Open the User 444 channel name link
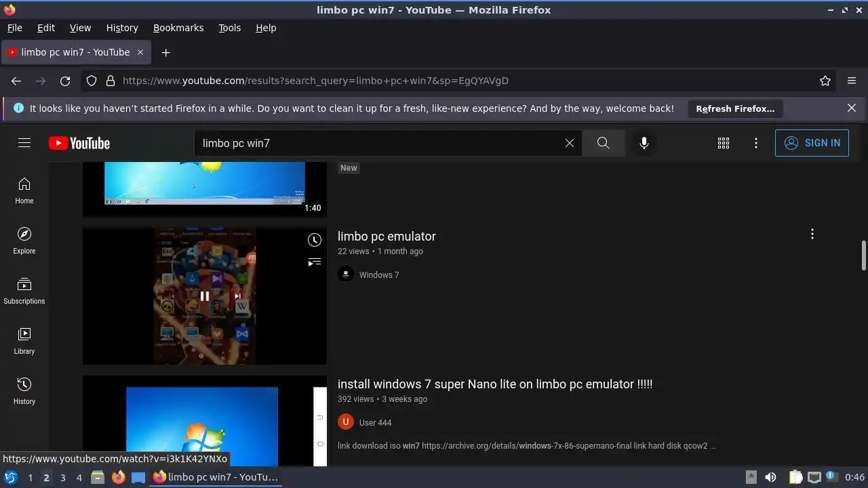 375,422
